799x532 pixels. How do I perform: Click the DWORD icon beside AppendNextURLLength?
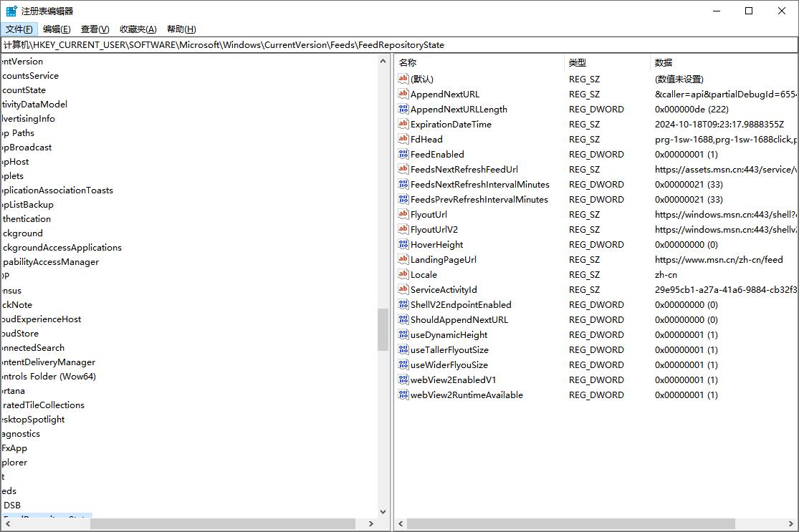(403, 109)
